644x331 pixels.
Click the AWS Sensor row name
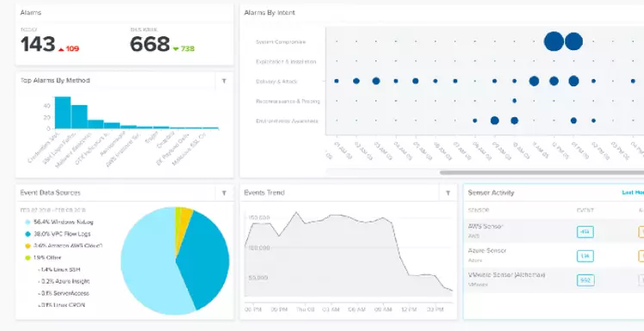pyautogui.click(x=486, y=226)
